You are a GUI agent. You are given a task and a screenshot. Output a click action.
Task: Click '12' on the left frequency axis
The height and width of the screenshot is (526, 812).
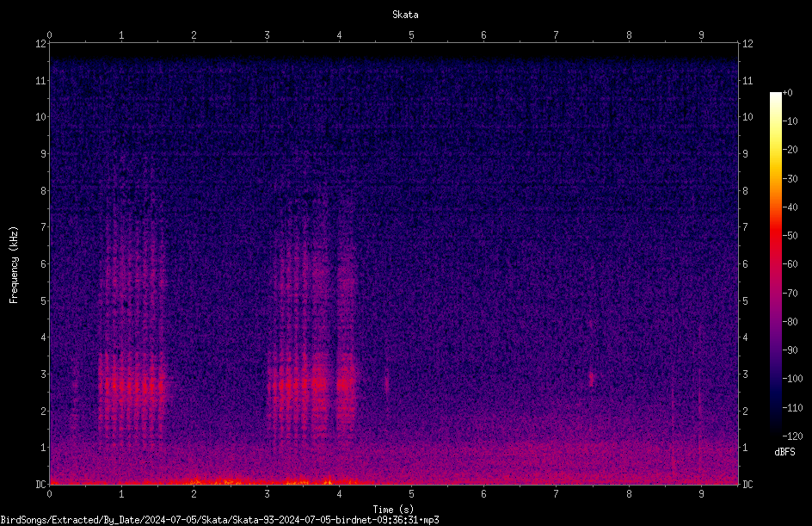(x=40, y=44)
